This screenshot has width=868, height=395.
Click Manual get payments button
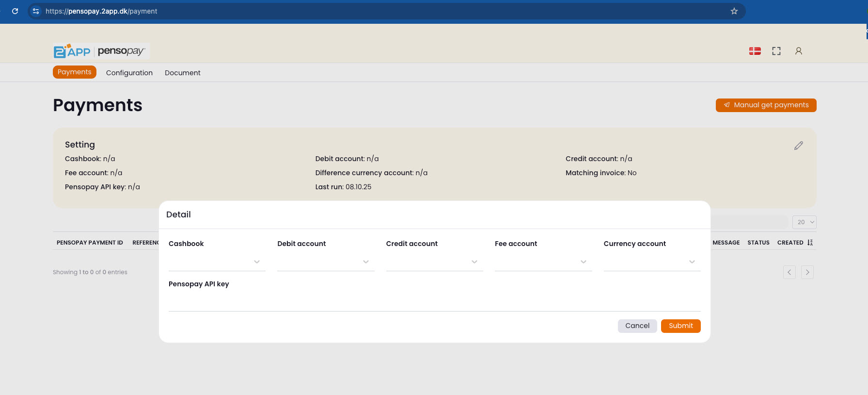click(766, 105)
